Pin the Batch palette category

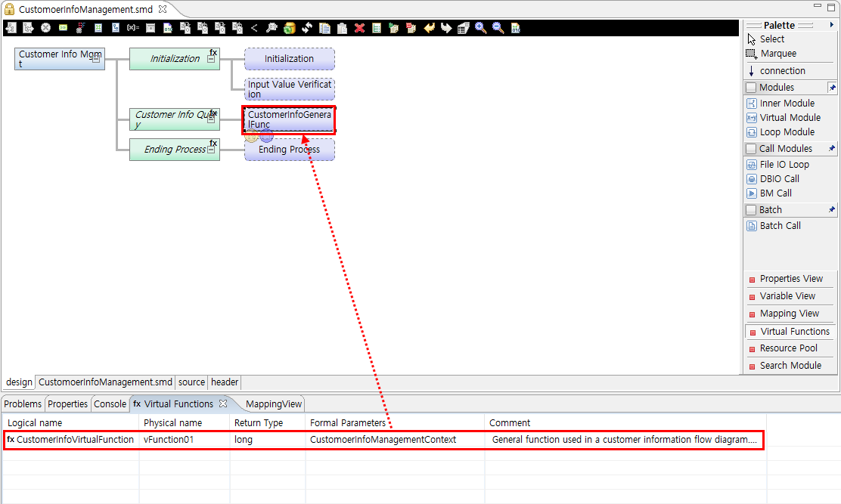[x=832, y=209]
